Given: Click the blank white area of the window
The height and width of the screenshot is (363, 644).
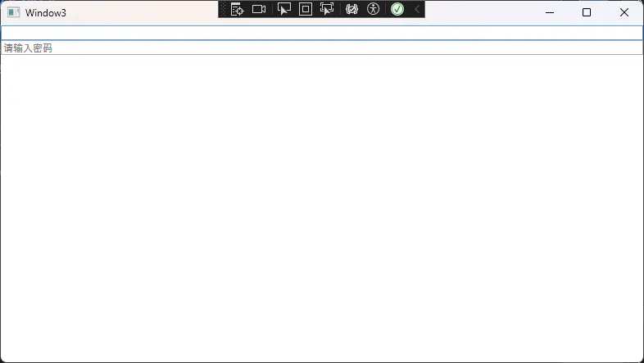Looking at the screenshot, I should (x=321, y=205).
